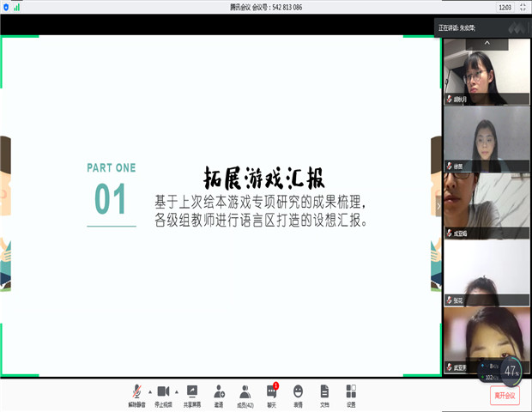Start screen sharing (共享屏幕)
532x412 pixels.
tap(192, 396)
